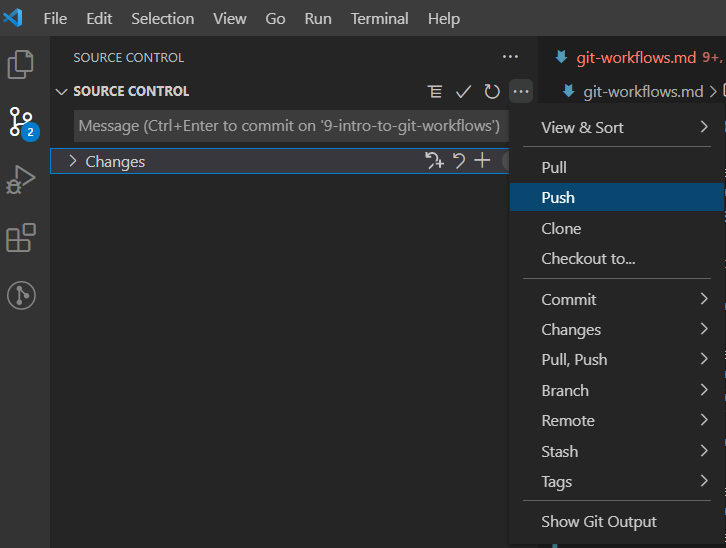
Task: Discard all changes with undo icon
Action: (458, 161)
